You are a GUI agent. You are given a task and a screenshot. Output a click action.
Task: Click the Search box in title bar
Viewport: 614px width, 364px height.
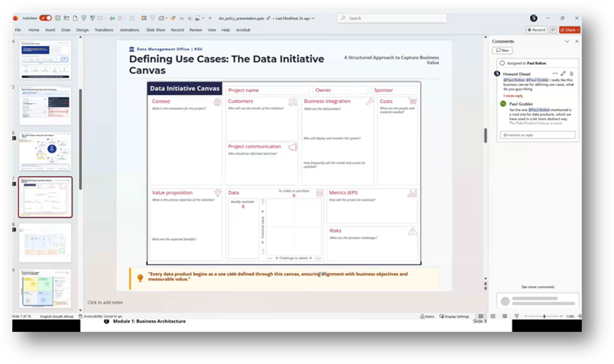click(x=392, y=18)
